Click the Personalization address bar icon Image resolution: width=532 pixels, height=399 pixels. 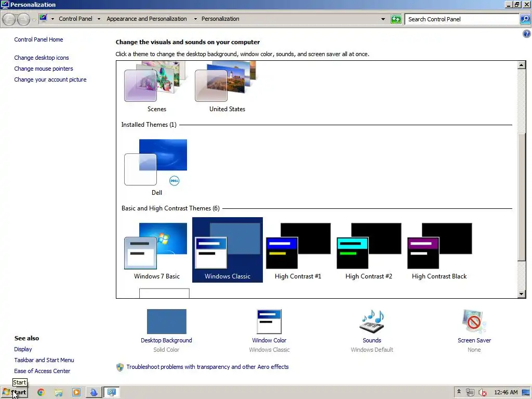tap(43, 18)
